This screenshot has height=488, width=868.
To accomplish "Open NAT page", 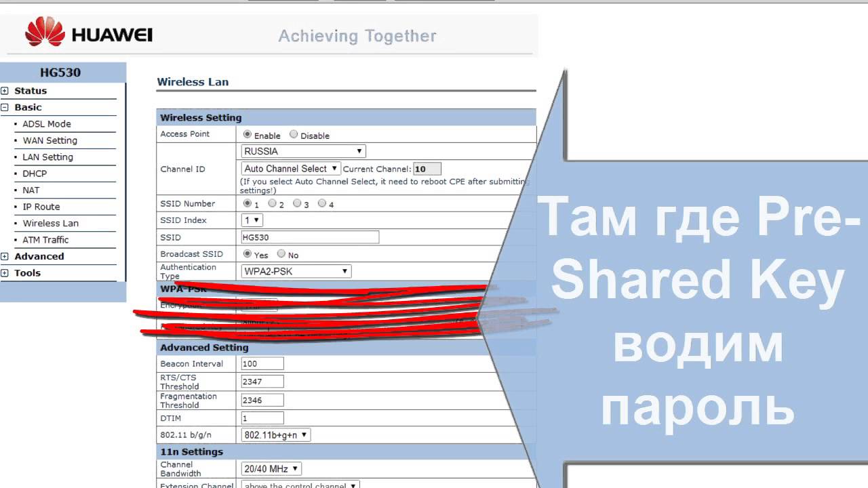I will pos(31,190).
